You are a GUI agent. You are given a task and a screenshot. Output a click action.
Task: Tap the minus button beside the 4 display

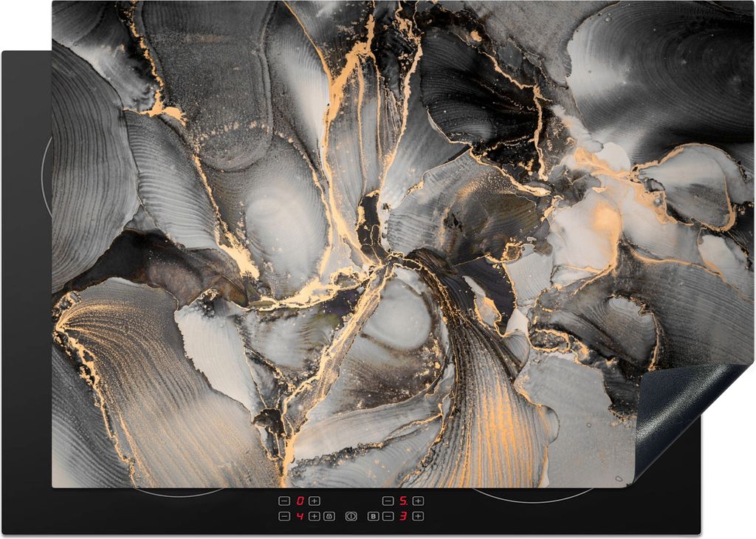pyautogui.click(x=284, y=516)
